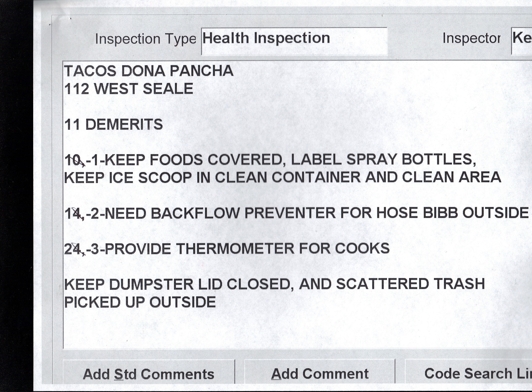Click the words HOSE BIBB OUTSIDE

point(452,213)
